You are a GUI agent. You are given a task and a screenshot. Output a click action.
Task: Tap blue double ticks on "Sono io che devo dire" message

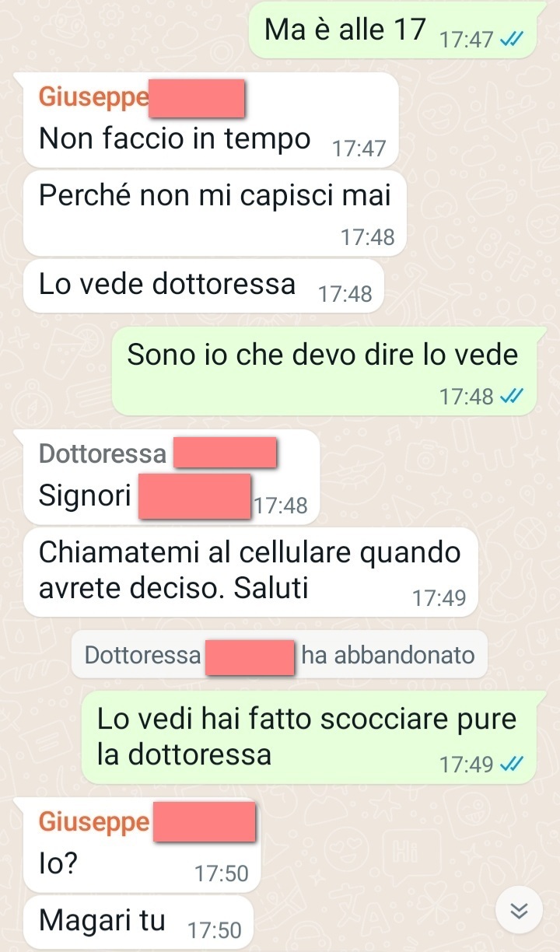510,397
